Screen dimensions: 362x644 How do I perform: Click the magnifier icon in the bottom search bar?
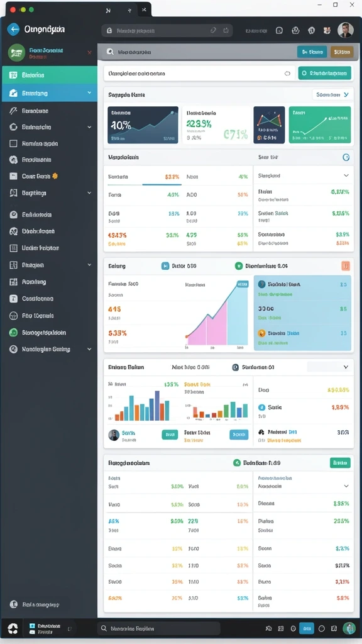104,628
